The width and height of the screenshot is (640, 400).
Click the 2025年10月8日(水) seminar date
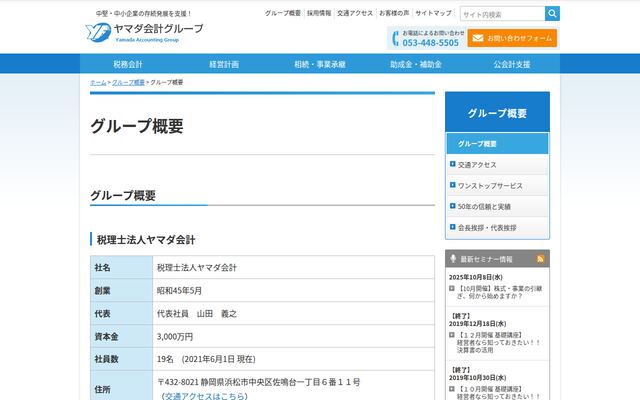click(476, 277)
